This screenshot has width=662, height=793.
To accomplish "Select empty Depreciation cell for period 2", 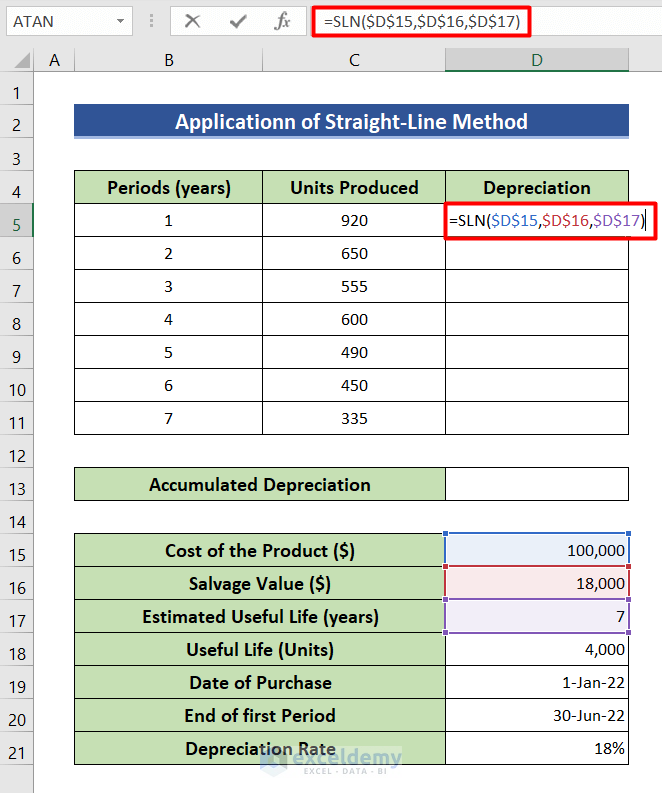I will pos(537,253).
